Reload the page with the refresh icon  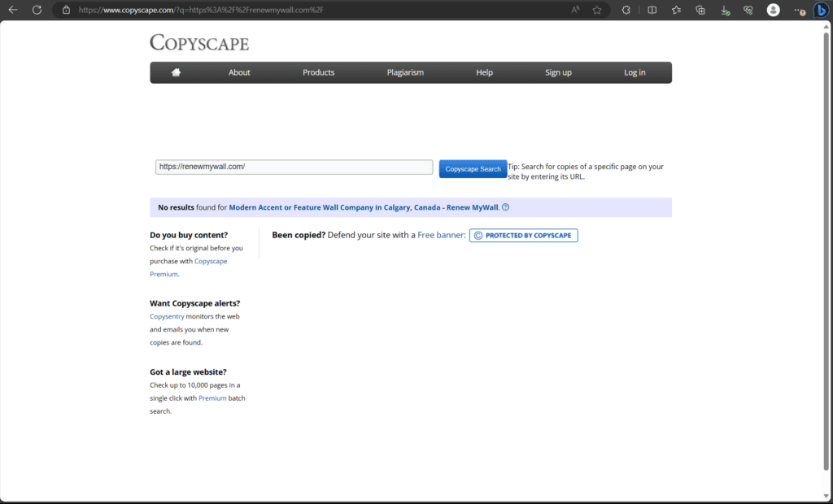(37, 10)
